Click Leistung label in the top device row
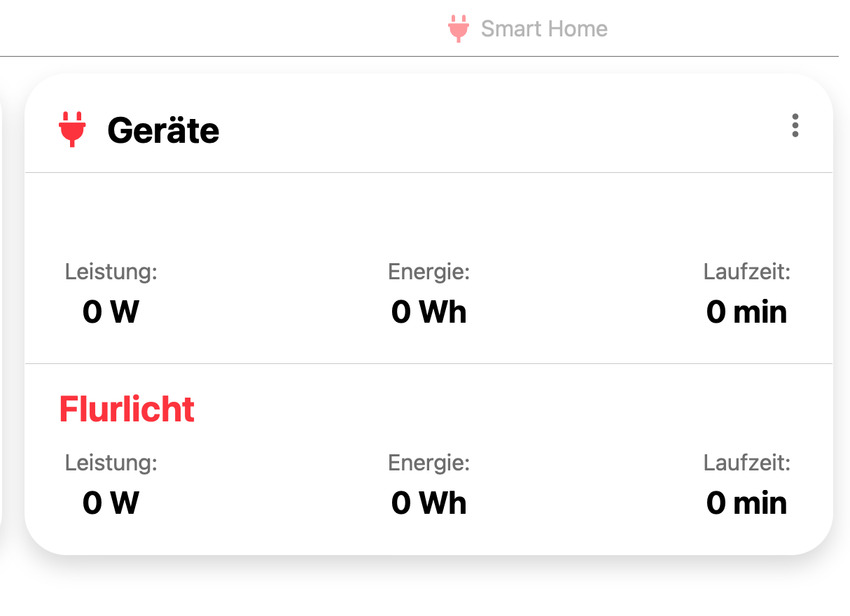This screenshot has height=616, width=850. 111,272
